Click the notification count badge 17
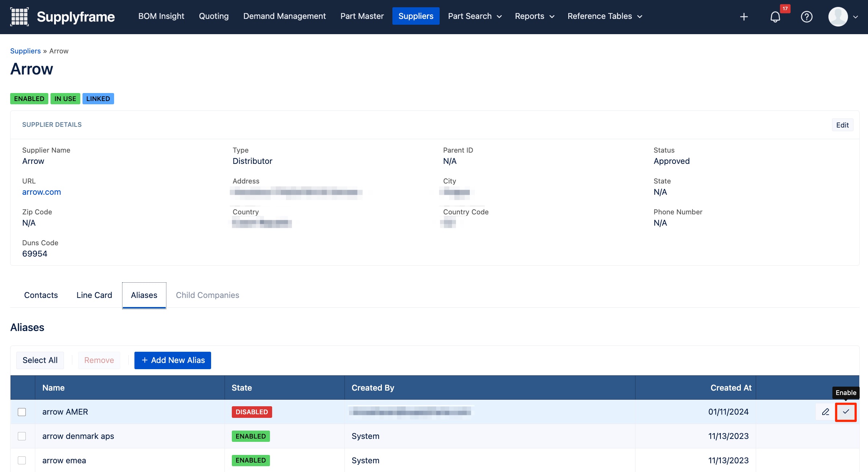The height and width of the screenshot is (472, 868). 785,8
